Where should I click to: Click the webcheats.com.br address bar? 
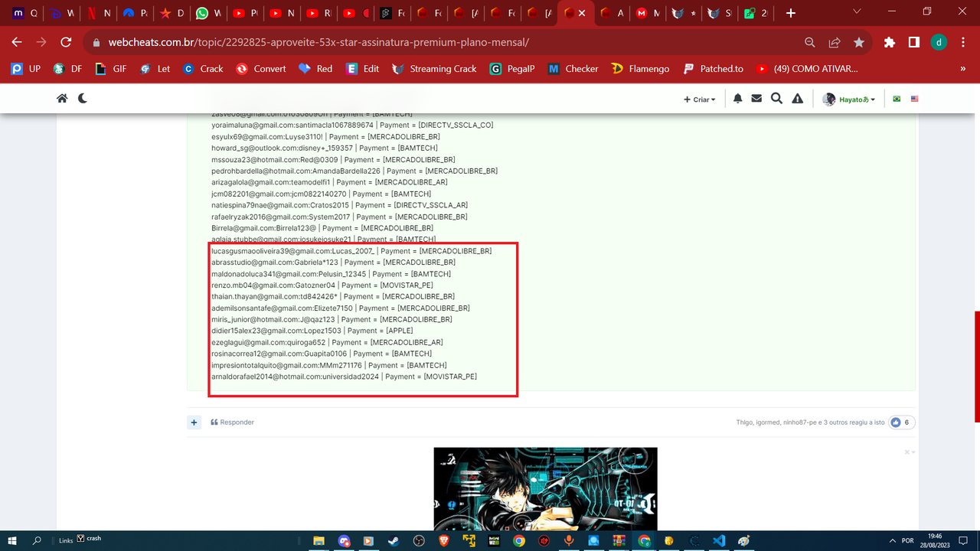click(x=317, y=43)
